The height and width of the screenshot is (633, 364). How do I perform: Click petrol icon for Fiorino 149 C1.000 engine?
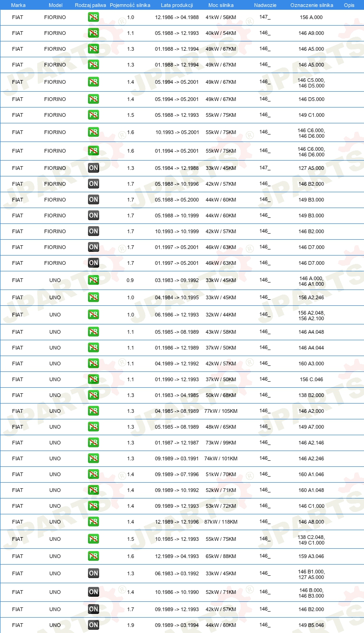point(94,115)
